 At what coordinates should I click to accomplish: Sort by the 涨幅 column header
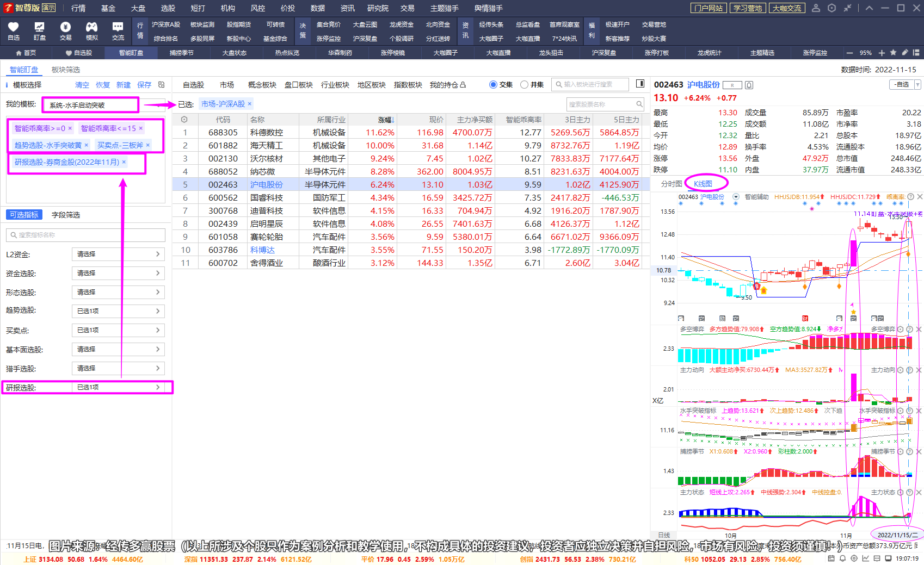click(x=386, y=120)
